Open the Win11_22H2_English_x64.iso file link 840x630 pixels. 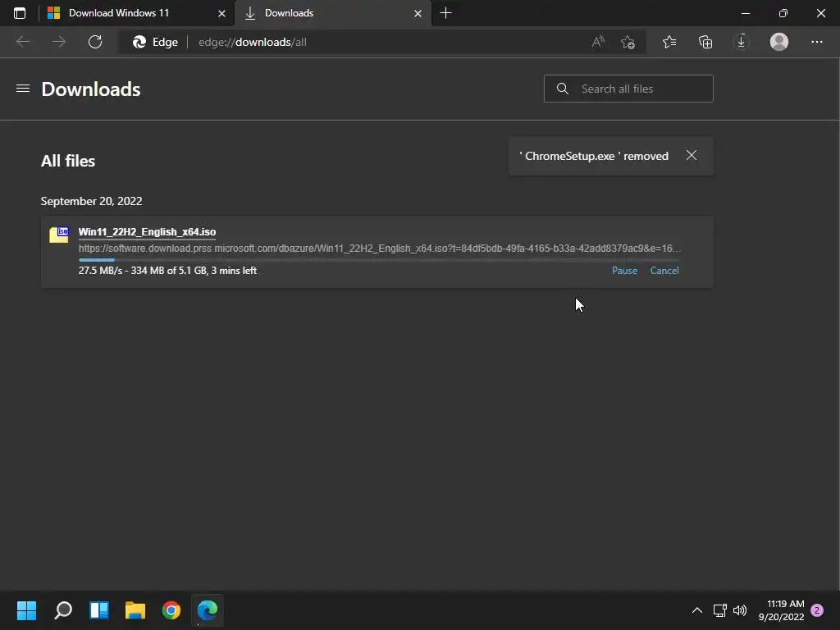148,232
